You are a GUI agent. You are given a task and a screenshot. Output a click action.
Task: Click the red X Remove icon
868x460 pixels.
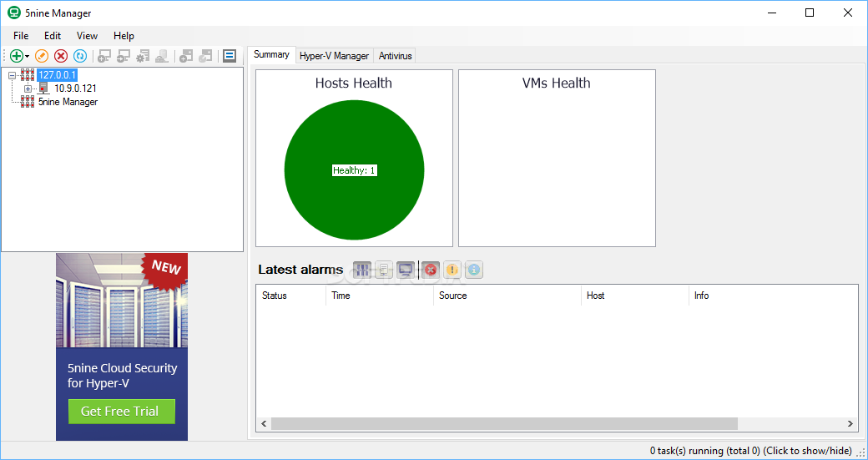coord(61,56)
